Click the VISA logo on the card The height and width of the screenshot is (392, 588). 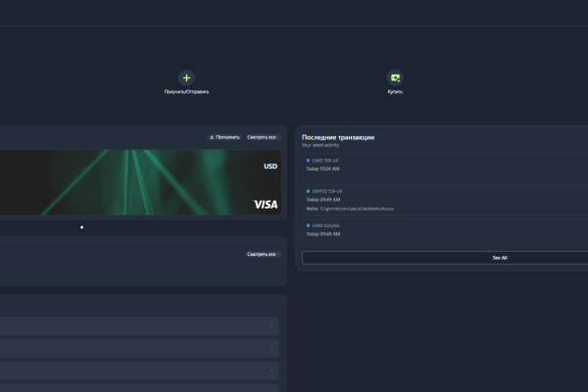[266, 205]
